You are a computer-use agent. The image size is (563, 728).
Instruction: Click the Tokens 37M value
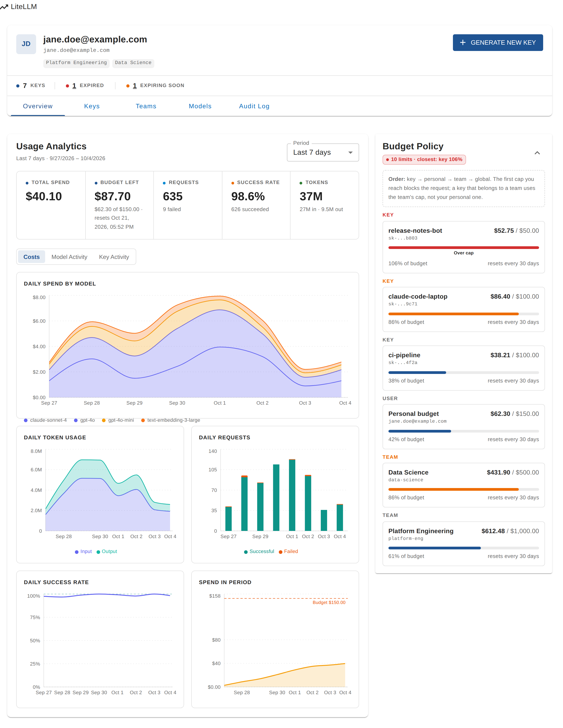(x=311, y=196)
